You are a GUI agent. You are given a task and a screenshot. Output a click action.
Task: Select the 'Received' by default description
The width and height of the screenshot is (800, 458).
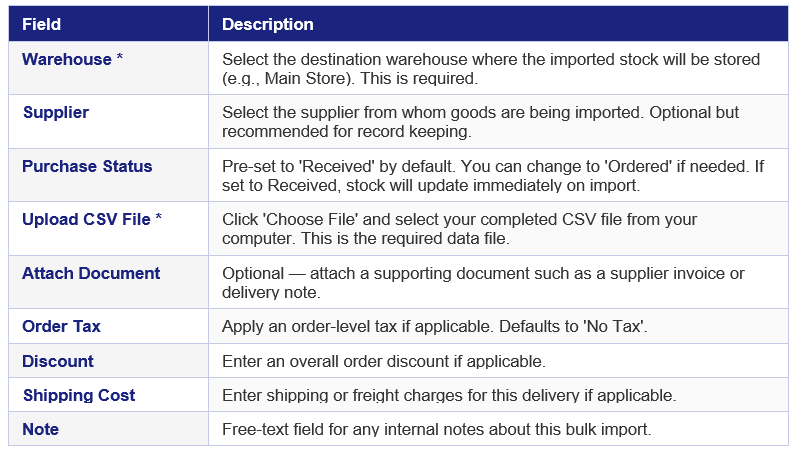click(493, 176)
